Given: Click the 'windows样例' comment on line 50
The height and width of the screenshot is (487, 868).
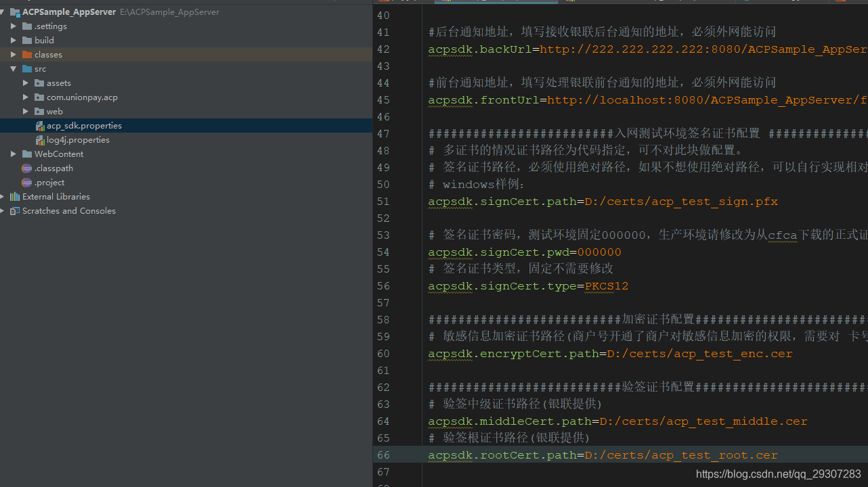Looking at the screenshot, I should [477, 185].
